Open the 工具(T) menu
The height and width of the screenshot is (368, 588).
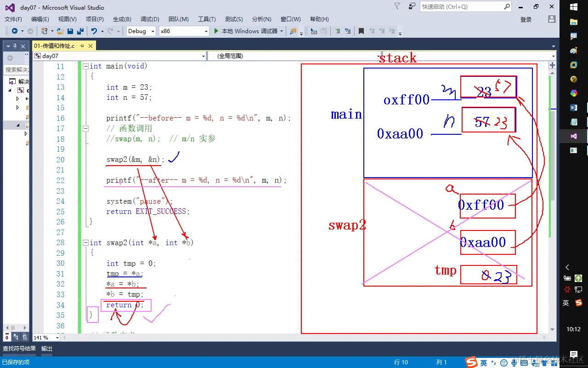(207, 19)
